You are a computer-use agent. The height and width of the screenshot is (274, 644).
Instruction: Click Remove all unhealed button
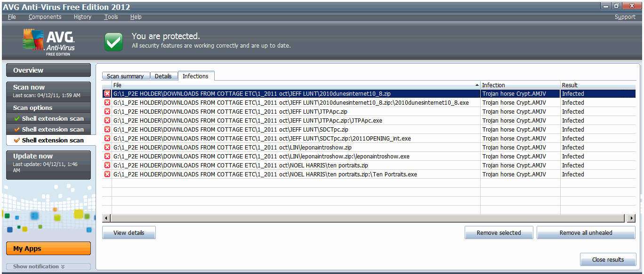tap(587, 233)
